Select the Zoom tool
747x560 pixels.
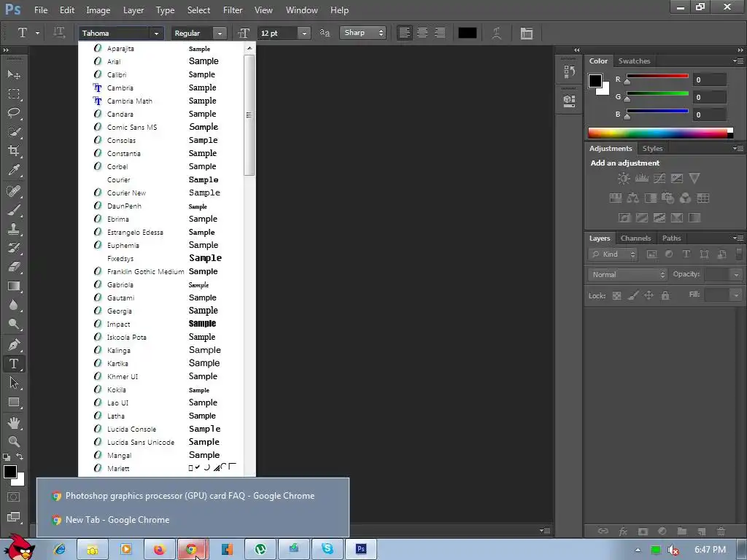tap(14, 441)
